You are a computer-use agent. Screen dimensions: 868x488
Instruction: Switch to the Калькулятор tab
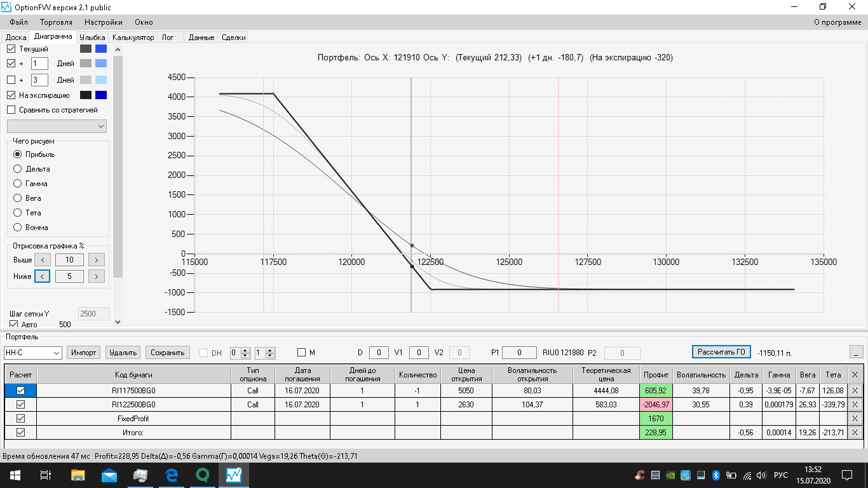(x=133, y=37)
